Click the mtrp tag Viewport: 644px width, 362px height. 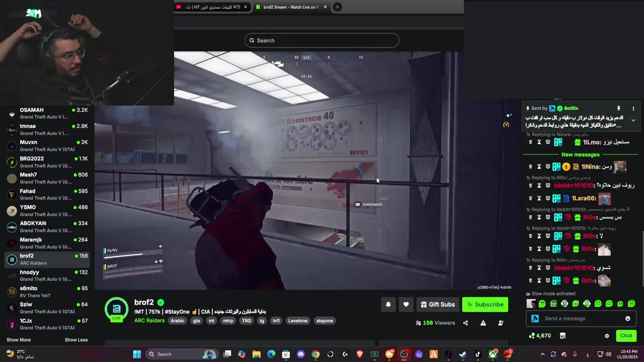[x=228, y=321]
